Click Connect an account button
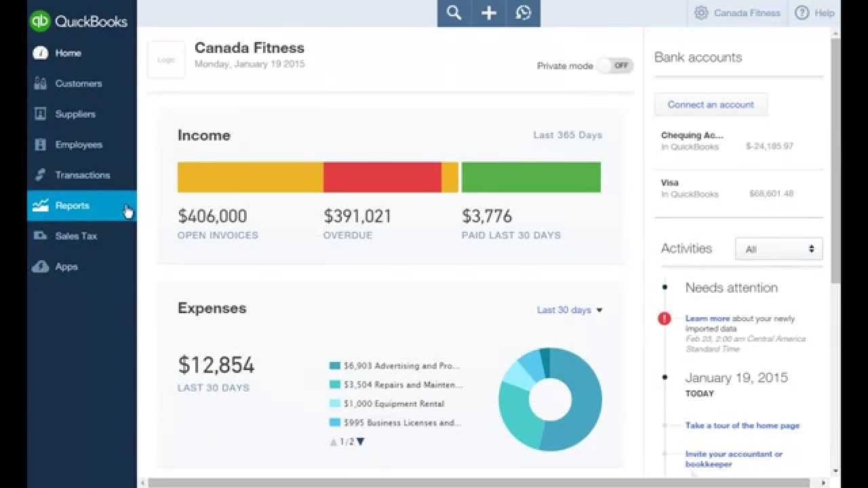 pyautogui.click(x=711, y=104)
